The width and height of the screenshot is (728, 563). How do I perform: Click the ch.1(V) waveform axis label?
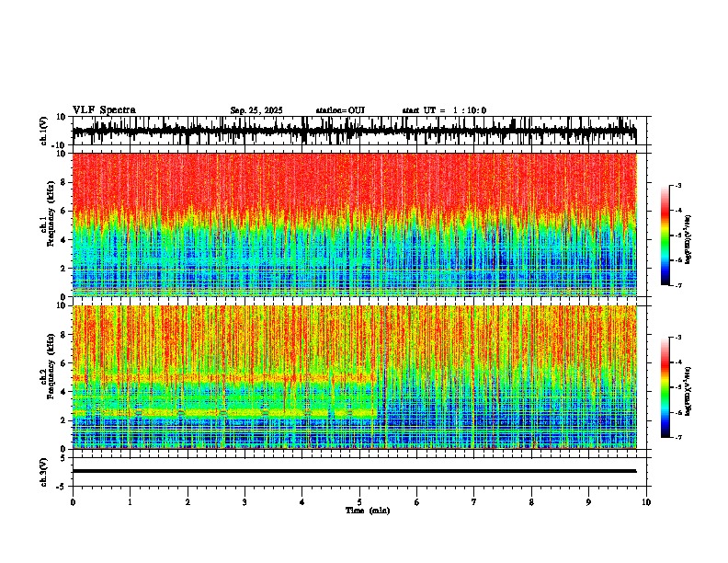coord(44,131)
